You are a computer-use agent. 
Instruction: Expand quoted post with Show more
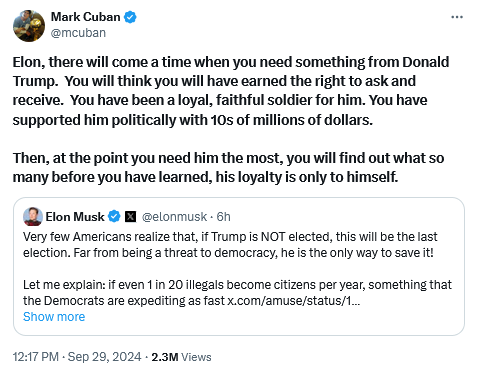tap(54, 317)
